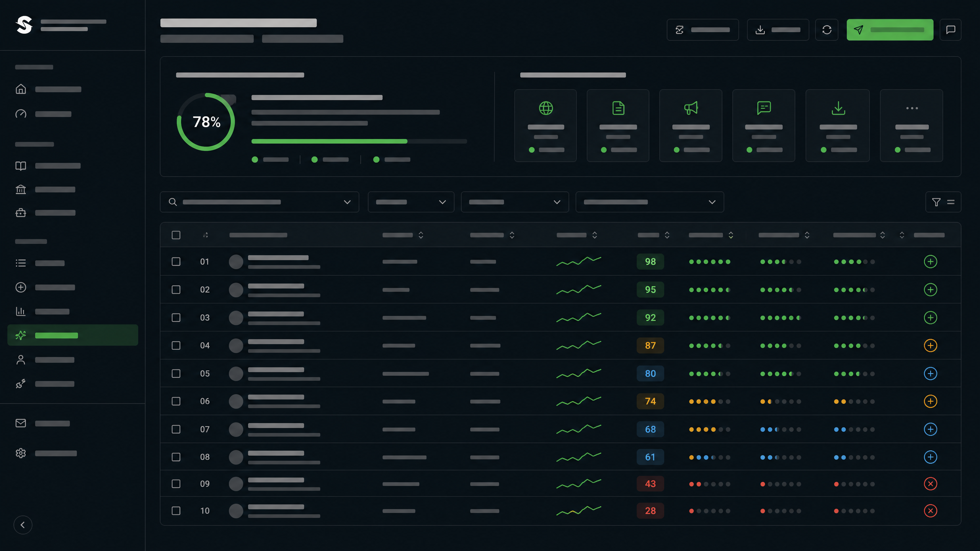
Task: Open the person profile sidebar icon
Action: 21,360
